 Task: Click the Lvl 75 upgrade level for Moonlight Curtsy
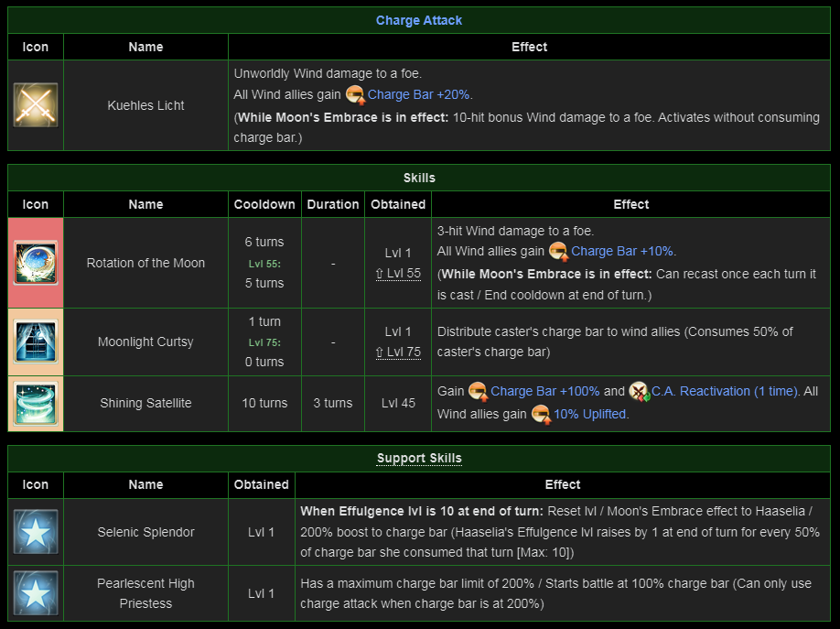(x=398, y=352)
